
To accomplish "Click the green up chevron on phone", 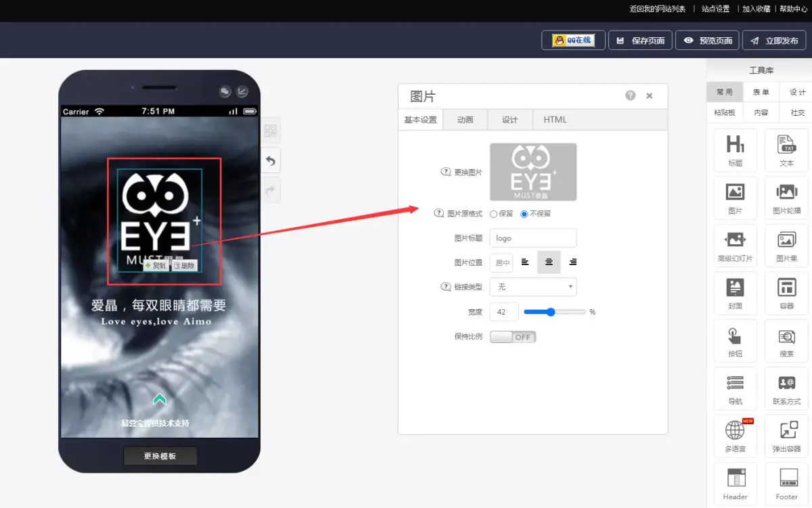I will point(160,400).
